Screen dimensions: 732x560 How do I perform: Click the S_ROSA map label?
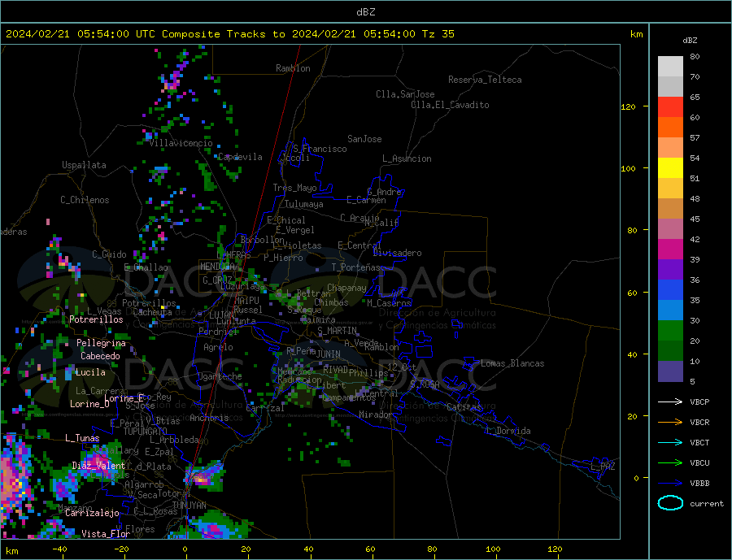425,384
